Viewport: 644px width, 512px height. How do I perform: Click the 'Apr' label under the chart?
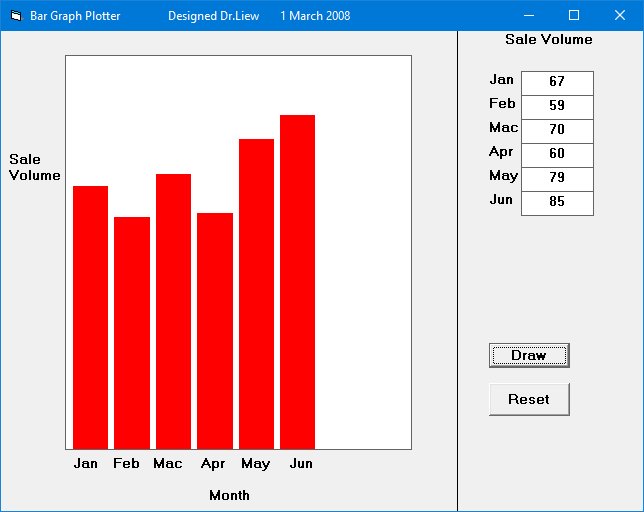point(213,464)
